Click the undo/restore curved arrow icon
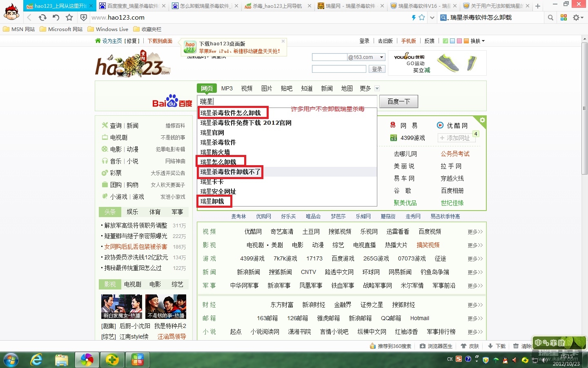588x368 pixels. click(x=56, y=18)
